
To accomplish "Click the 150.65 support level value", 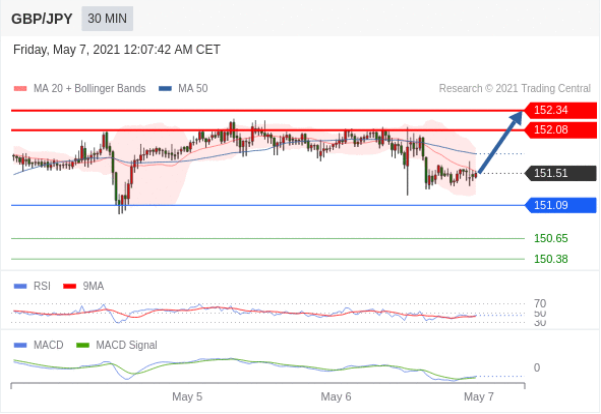I will (551, 238).
